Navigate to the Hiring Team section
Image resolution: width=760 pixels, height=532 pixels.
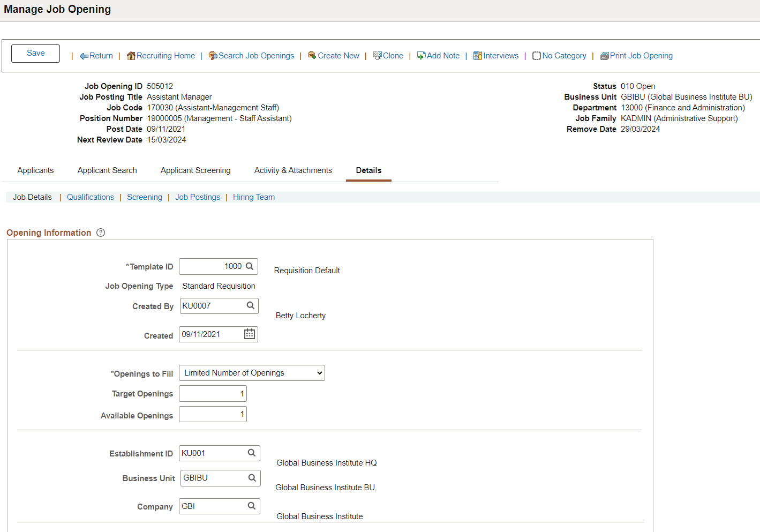pyautogui.click(x=253, y=197)
